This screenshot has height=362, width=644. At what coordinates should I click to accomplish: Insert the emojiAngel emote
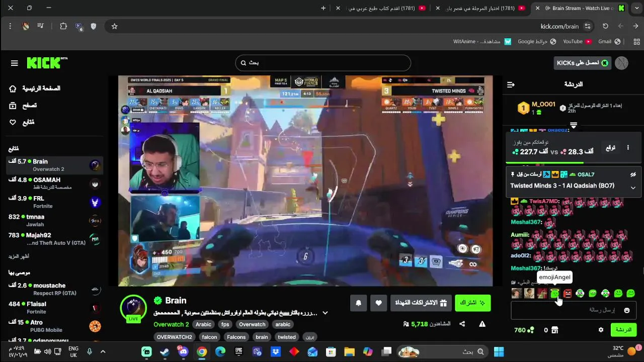554,294
